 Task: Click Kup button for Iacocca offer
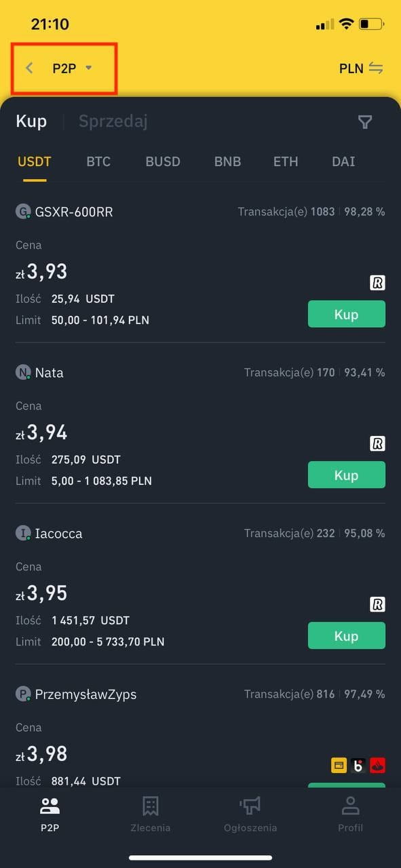click(x=347, y=635)
